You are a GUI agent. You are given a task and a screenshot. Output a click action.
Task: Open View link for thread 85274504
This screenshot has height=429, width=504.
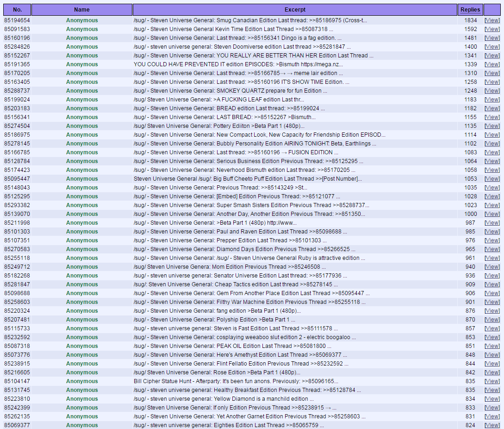tap(492, 126)
